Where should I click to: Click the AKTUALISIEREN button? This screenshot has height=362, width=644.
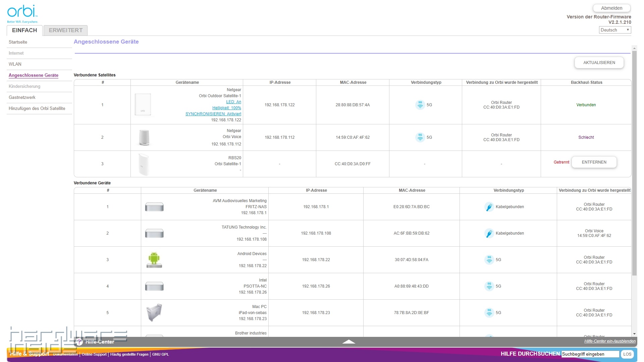tap(599, 63)
